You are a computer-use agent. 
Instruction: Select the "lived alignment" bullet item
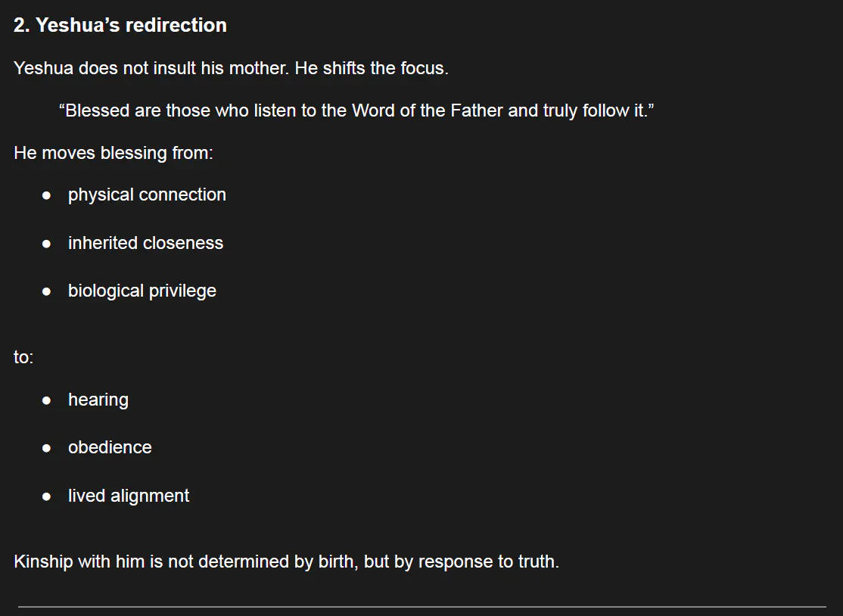pos(129,496)
